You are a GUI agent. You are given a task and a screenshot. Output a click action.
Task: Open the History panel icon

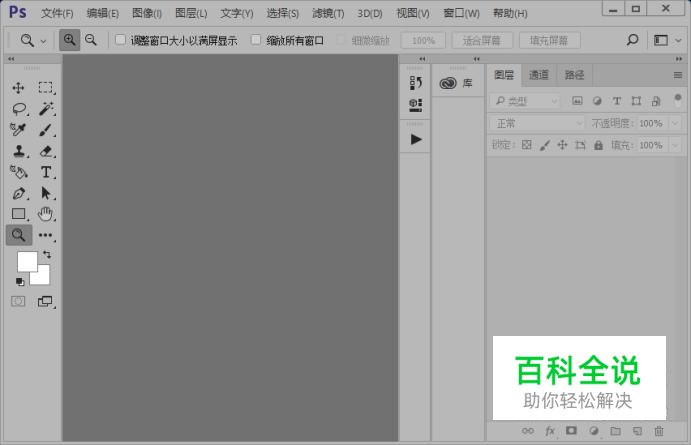point(416,83)
